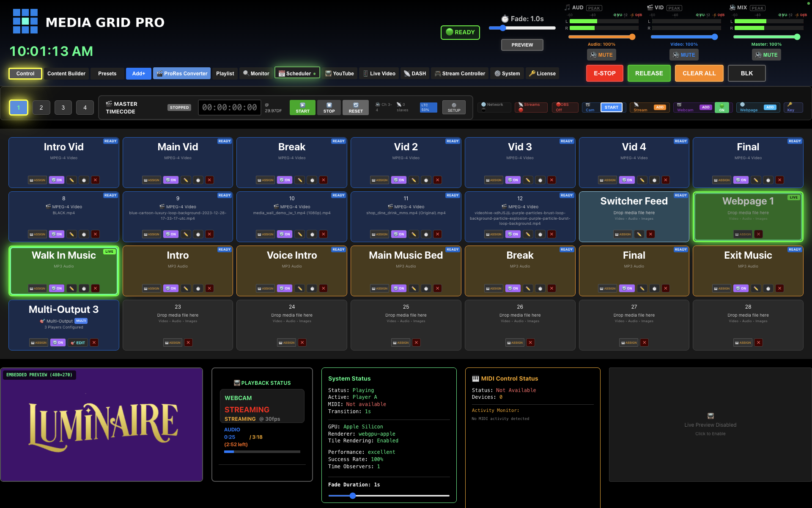Click the PREVIEW button
The height and width of the screenshot is (508, 812).
click(x=522, y=45)
